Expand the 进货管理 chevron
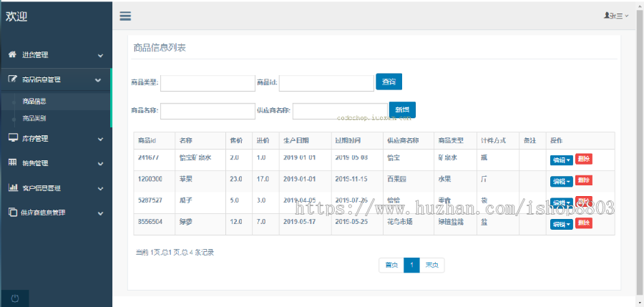 point(100,56)
